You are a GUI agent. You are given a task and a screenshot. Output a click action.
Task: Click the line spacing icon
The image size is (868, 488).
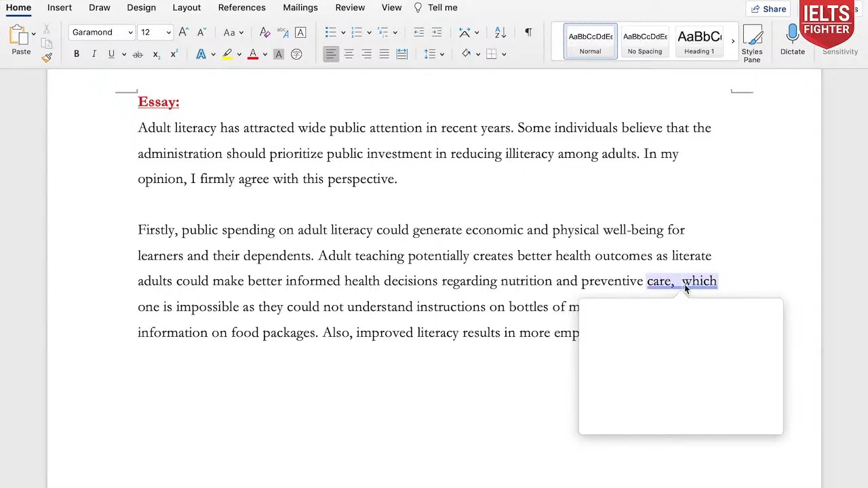(x=429, y=54)
